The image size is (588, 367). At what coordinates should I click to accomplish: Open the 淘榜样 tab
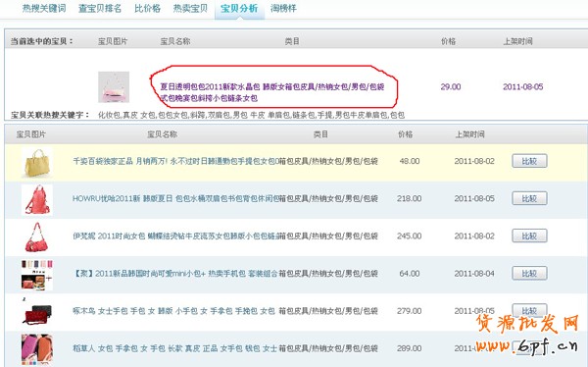[x=283, y=8]
